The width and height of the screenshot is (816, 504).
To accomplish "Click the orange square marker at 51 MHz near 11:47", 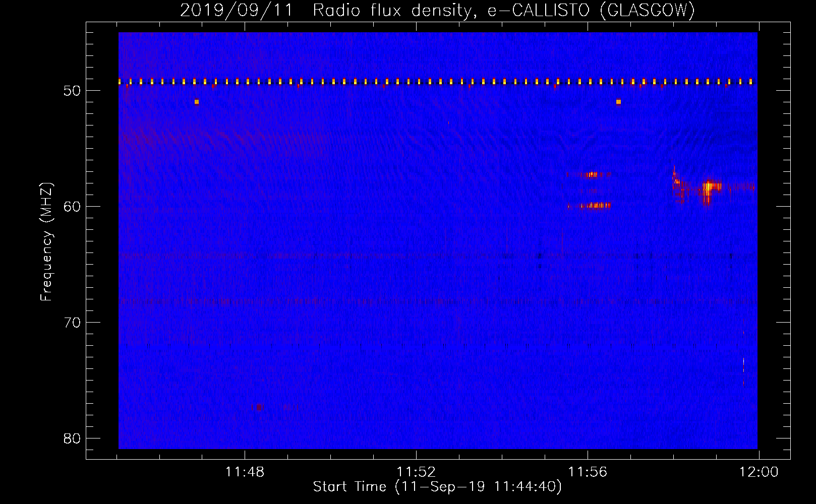I will tap(197, 102).
